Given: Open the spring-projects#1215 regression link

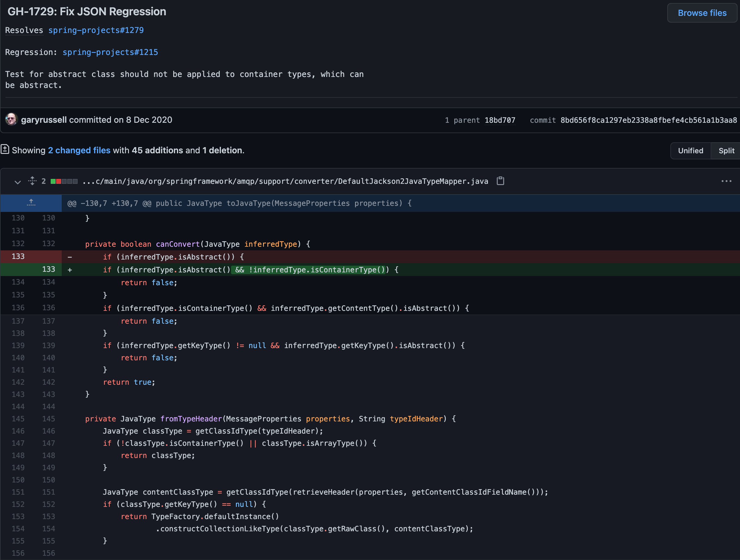Looking at the screenshot, I should pos(110,52).
